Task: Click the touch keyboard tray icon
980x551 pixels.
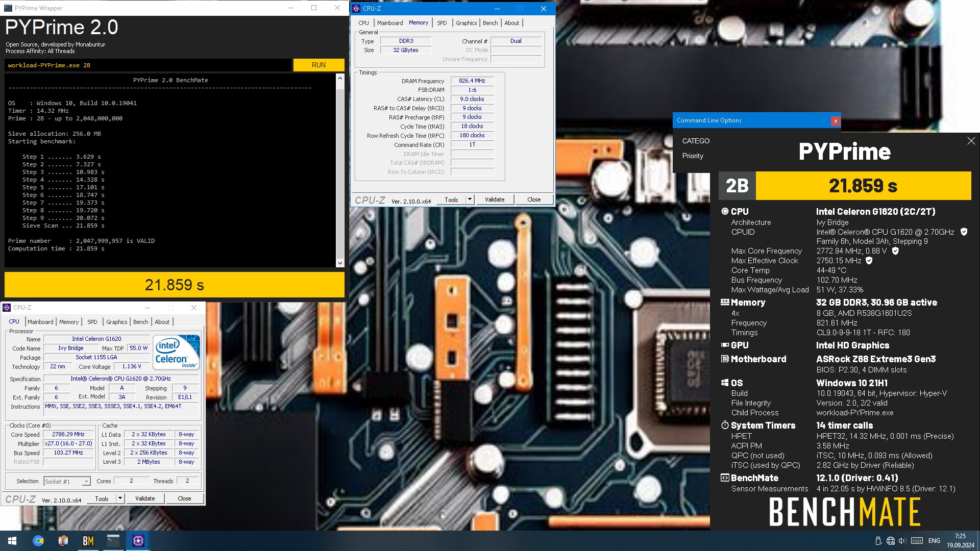Action: click(917, 541)
